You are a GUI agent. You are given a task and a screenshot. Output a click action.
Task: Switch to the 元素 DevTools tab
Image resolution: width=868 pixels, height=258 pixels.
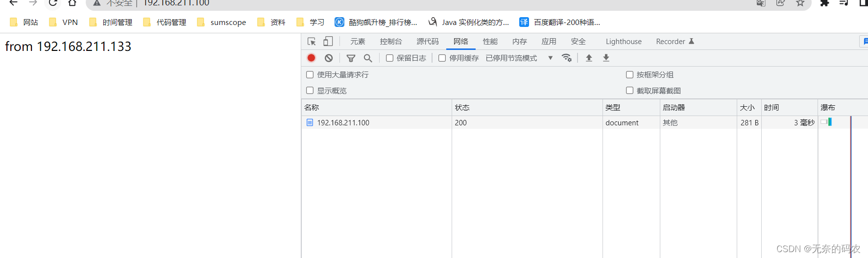tap(358, 42)
